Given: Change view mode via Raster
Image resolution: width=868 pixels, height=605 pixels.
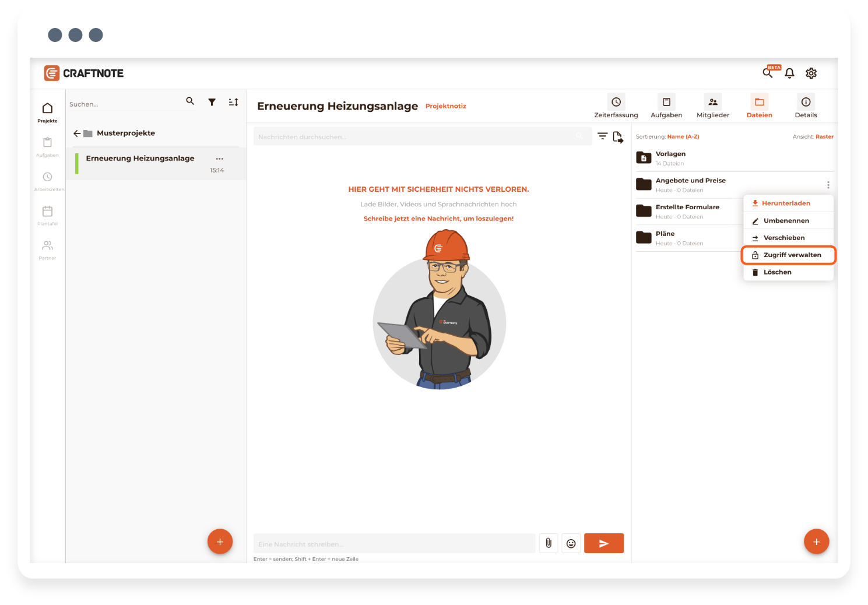Looking at the screenshot, I should point(824,137).
